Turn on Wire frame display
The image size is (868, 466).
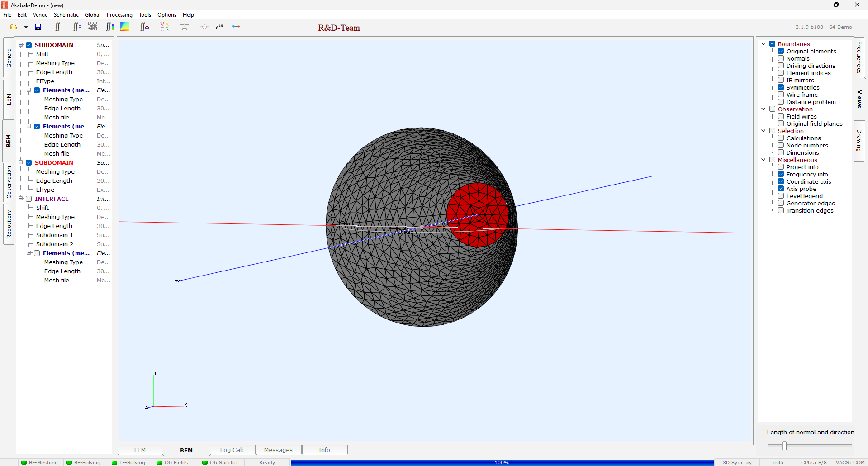781,95
